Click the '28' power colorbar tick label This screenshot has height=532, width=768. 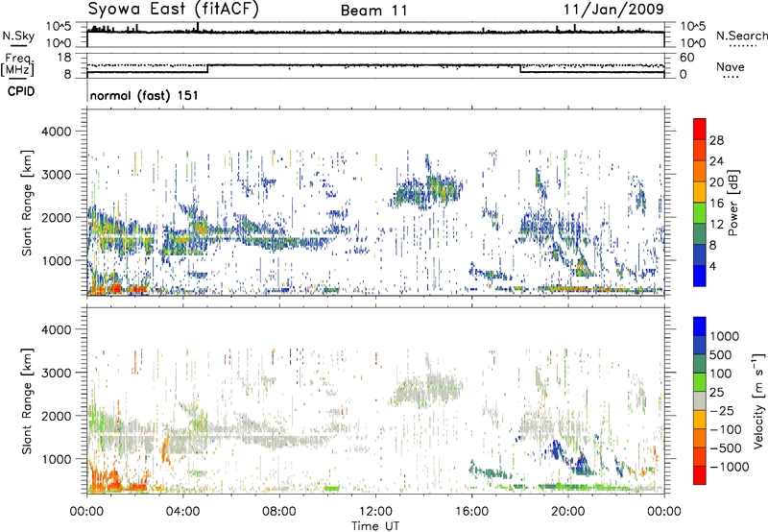[x=716, y=140]
